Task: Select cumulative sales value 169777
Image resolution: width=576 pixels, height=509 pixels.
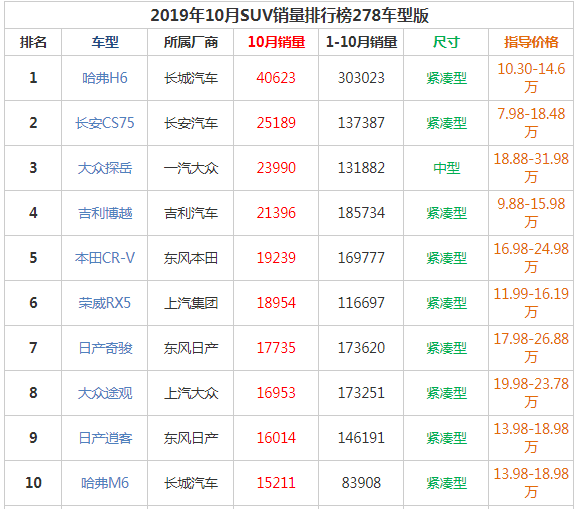Action: point(361,258)
